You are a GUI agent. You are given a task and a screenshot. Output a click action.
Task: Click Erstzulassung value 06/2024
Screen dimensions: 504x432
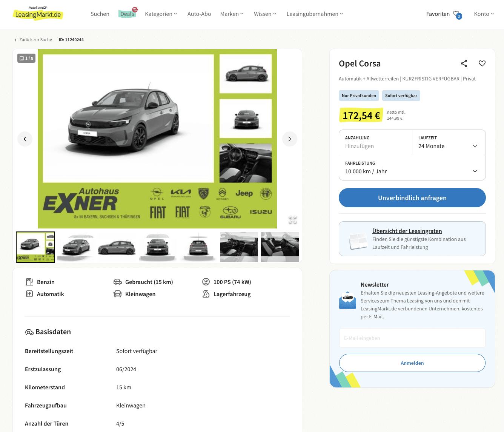tap(126, 369)
